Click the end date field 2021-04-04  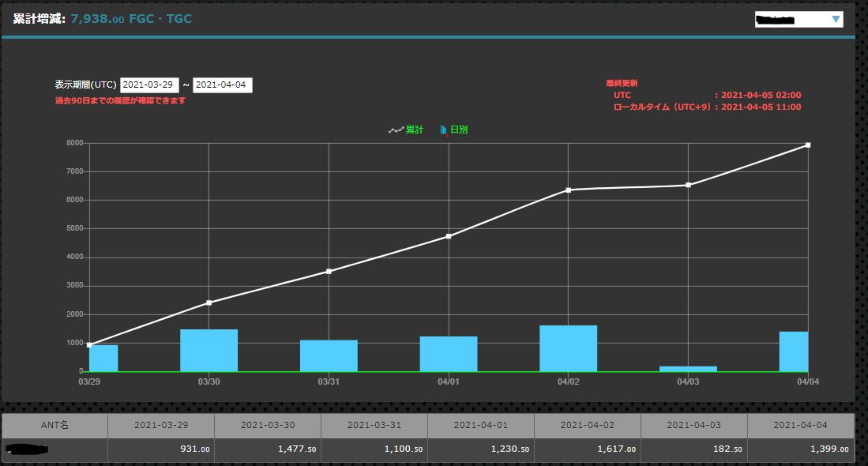pos(223,85)
